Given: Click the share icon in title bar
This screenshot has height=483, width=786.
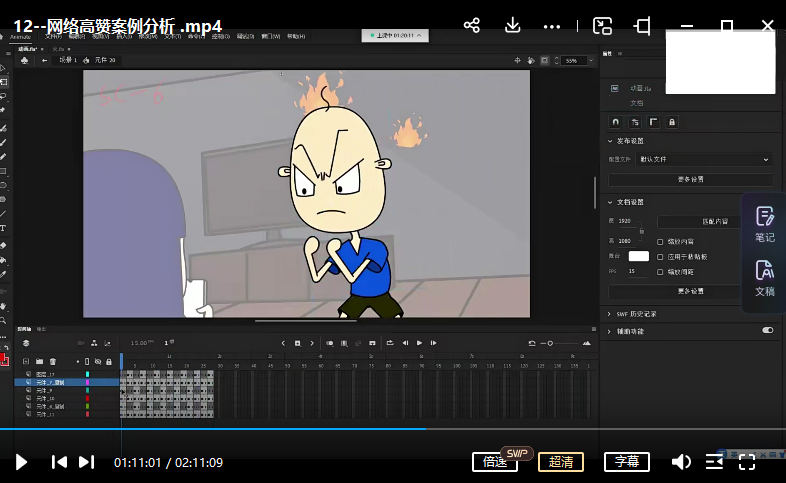Looking at the screenshot, I should (472, 25).
